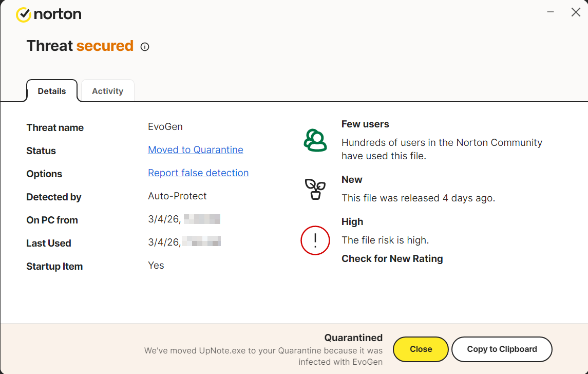588x374 pixels.
Task: Click the New file plant icon
Action: coord(315,189)
